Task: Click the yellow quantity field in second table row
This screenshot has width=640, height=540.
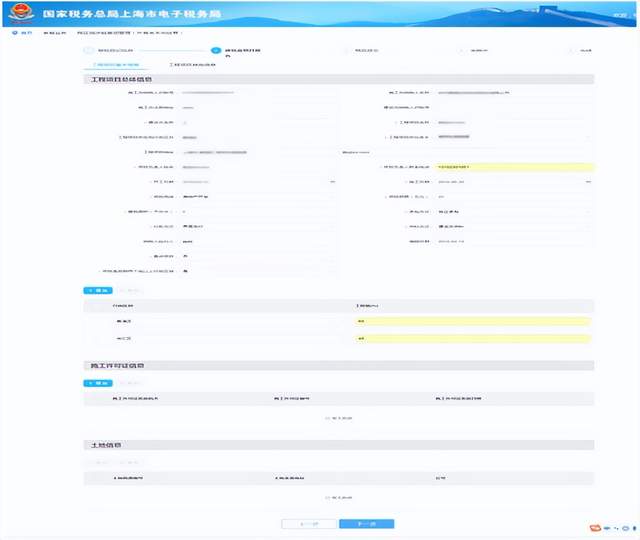Action: tap(473, 338)
